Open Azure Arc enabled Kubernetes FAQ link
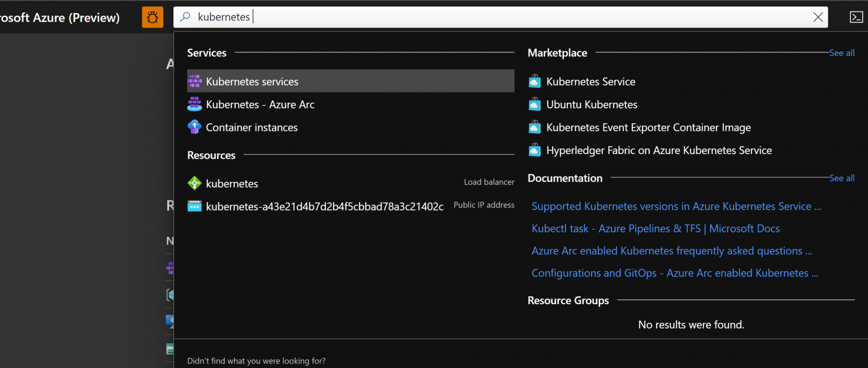The height and width of the screenshot is (368, 868). coord(672,251)
